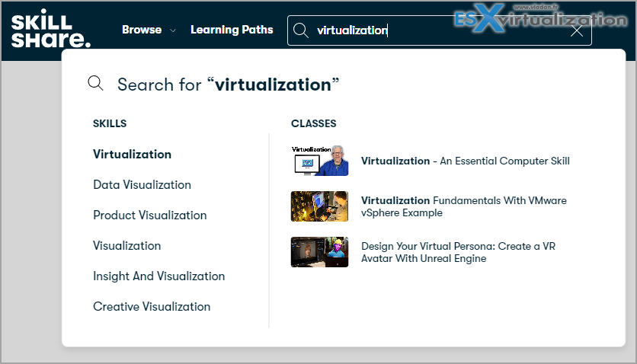Image resolution: width=637 pixels, height=364 pixels.
Task: Open VMware vSphere class thumbnail
Action: [320, 206]
